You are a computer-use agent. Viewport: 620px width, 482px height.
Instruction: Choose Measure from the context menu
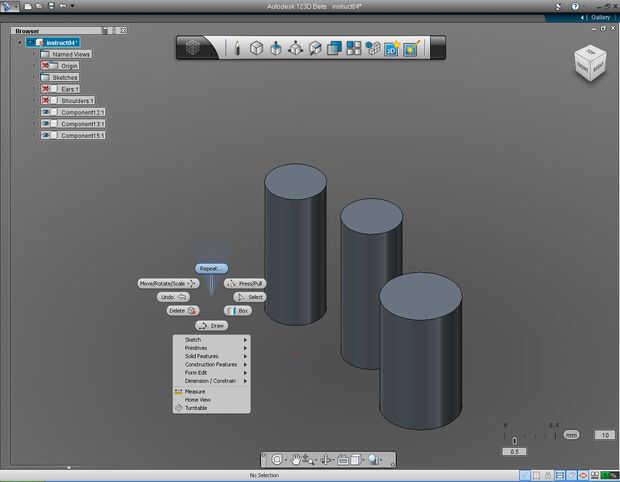tap(194, 391)
